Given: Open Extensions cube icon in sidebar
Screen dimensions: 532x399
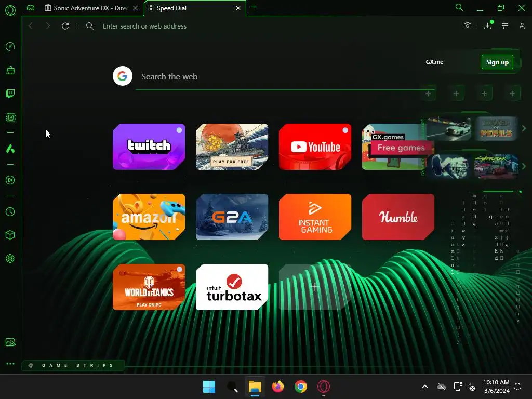Looking at the screenshot, I should tap(10, 235).
